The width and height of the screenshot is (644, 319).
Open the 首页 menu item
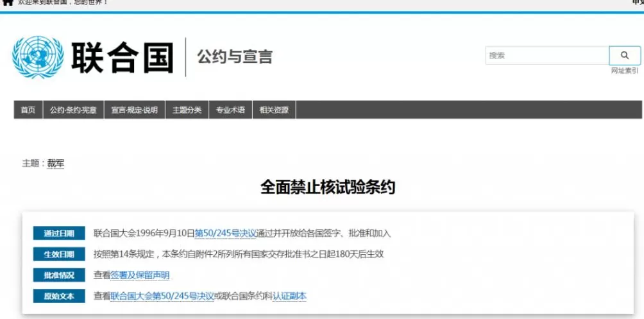[28, 110]
